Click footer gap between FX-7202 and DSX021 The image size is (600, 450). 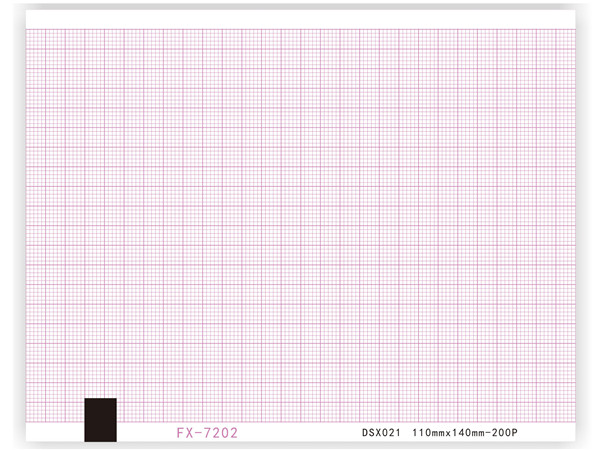(x=300, y=433)
